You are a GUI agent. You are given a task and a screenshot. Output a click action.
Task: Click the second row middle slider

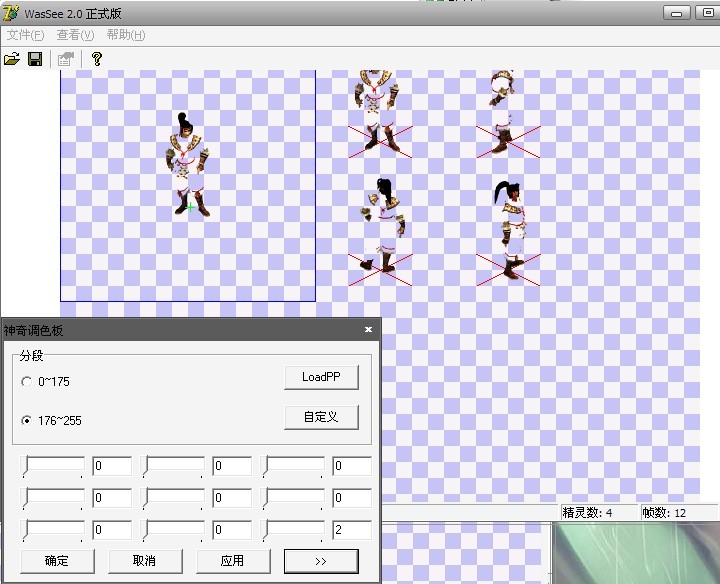coord(173,498)
